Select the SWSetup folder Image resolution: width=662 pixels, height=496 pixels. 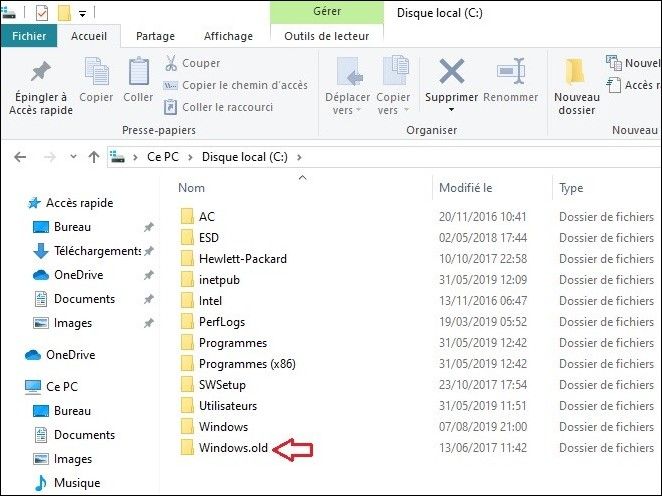tap(222, 385)
